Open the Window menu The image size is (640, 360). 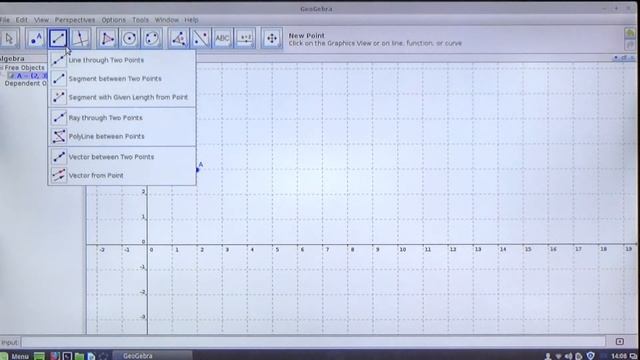pyautogui.click(x=167, y=20)
